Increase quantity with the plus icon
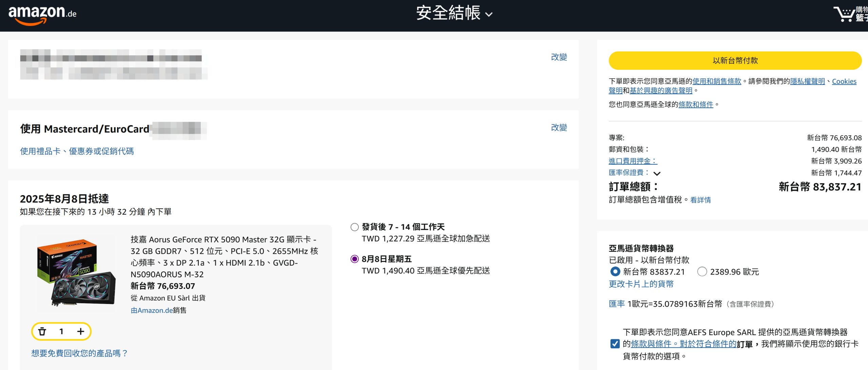 tap(81, 331)
